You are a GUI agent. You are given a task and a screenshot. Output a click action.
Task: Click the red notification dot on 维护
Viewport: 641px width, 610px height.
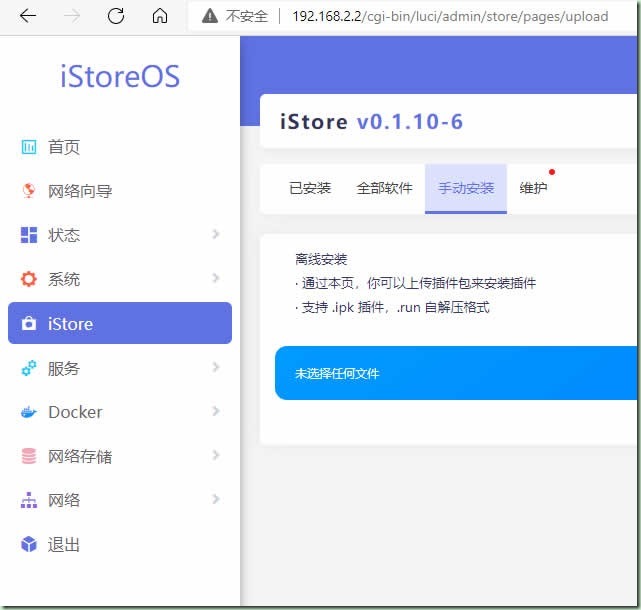pyautogui.click(x=552, y=172)
